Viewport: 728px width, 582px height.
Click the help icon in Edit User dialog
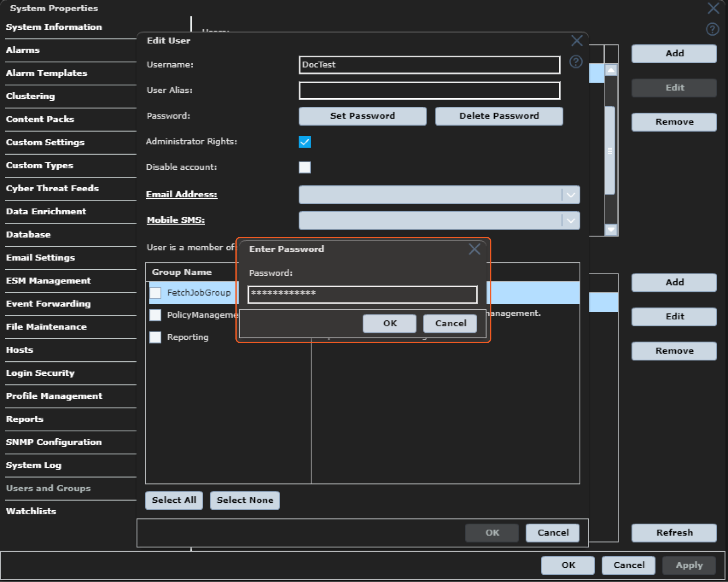575,62
